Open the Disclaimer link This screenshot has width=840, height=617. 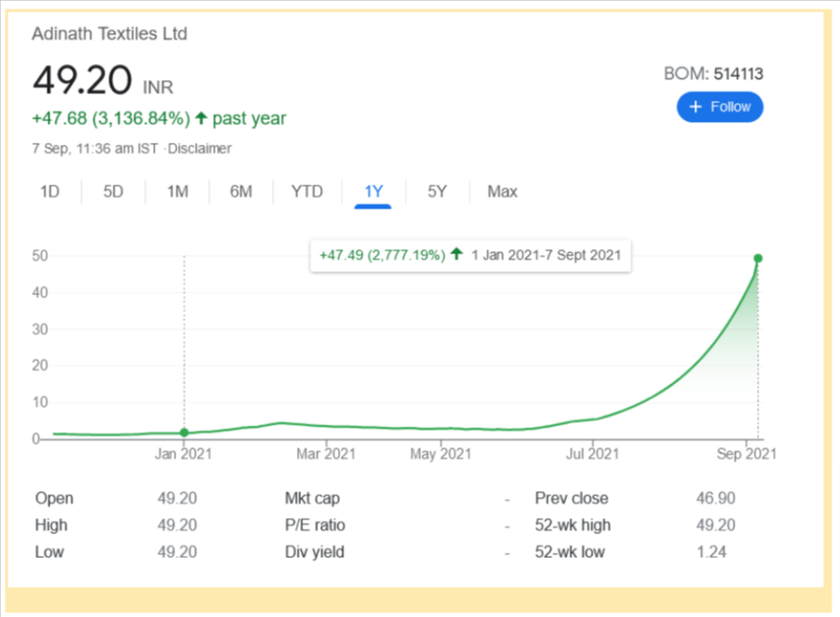click(199, 149)
